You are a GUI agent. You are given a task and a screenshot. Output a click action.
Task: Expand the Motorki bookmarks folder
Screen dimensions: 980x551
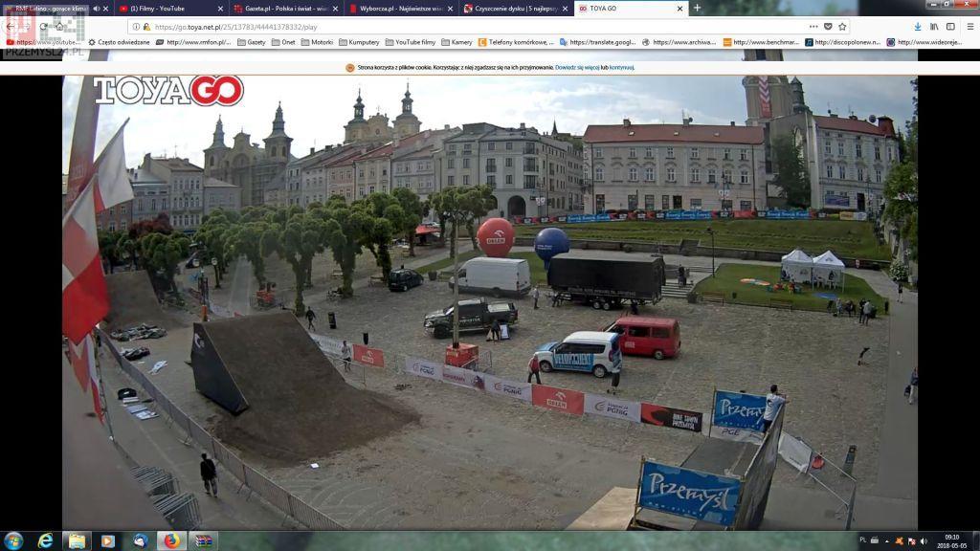click(317, 42)
